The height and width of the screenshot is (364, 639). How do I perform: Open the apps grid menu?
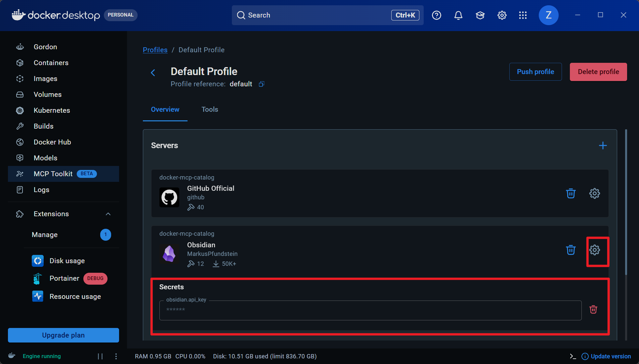[523, 15]
